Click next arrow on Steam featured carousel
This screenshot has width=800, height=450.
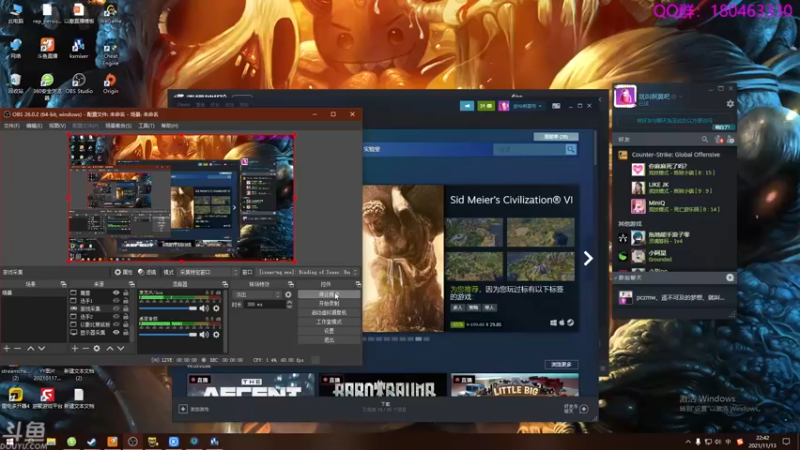click(588, 258)
